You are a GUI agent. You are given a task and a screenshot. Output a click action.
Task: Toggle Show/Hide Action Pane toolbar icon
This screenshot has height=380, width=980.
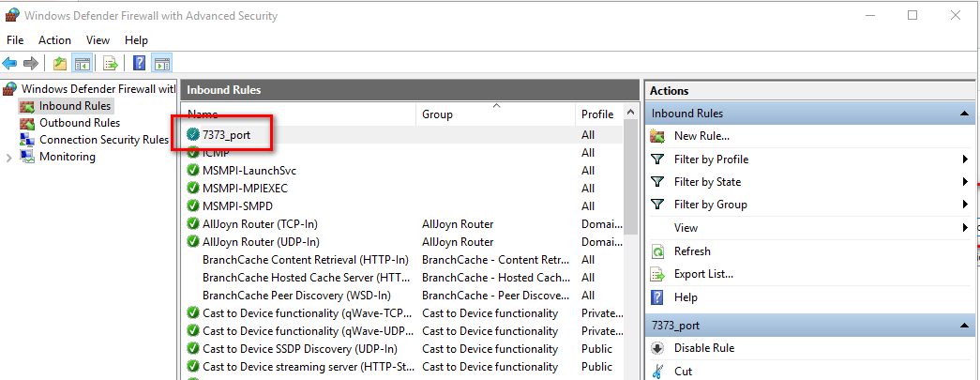point(162,63)
